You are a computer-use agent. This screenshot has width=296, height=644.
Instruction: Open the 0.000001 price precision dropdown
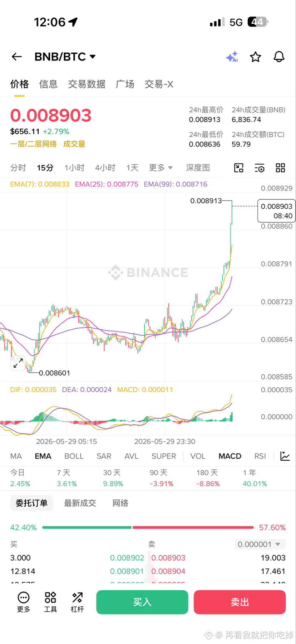(x=260, y=544)
